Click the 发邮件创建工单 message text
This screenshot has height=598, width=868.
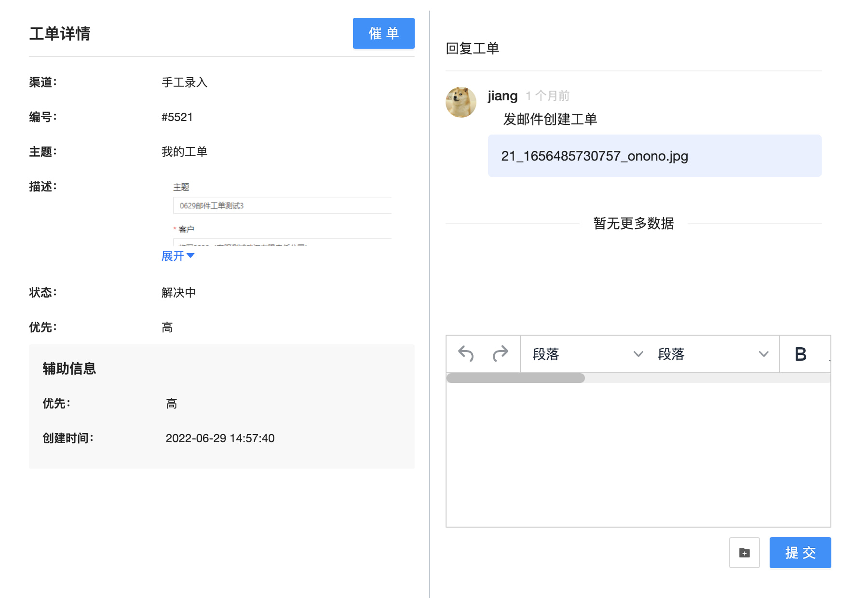click(x=550, y=119)
